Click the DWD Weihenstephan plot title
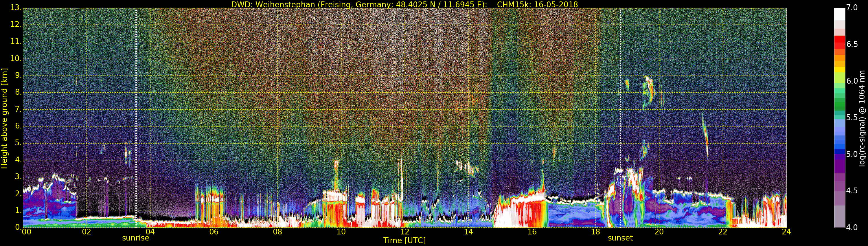 coord(404,4)
